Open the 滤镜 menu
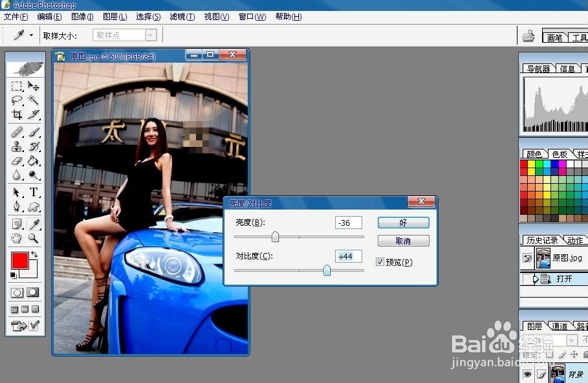This screenshot has height=383, width=588. point(182,17)
